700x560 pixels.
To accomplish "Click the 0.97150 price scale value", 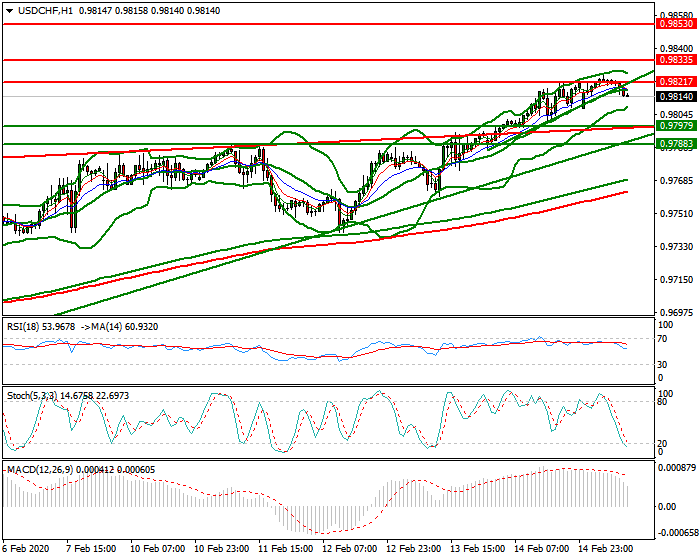I will point(677,280).
